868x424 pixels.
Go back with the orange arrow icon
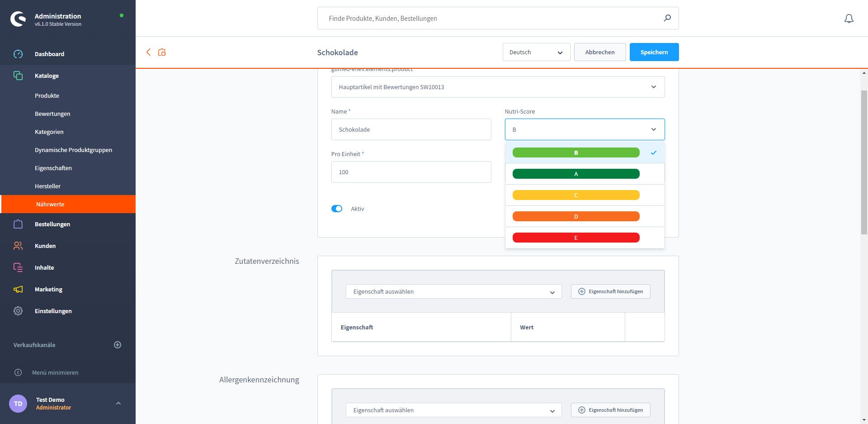(148, 52)
